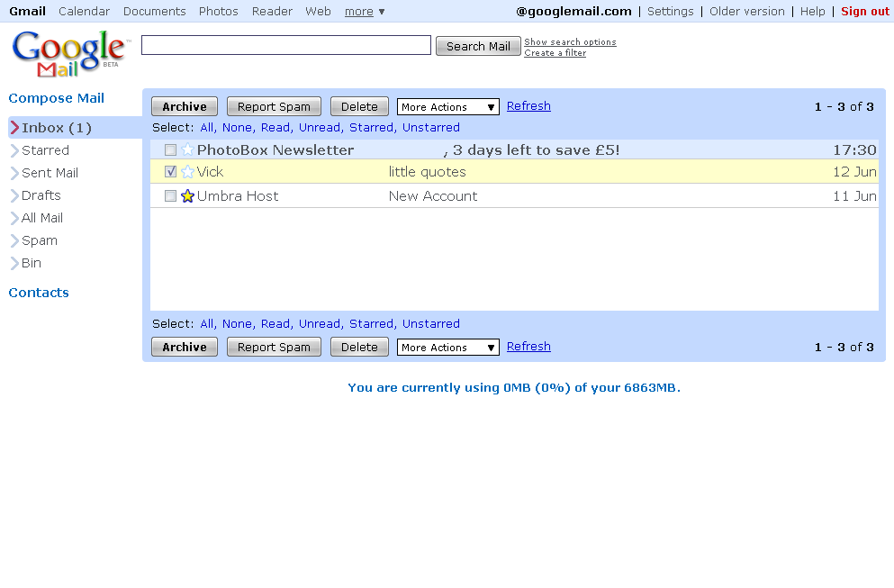Click sender 'Umbra Host'

pyautogui.click(x=238, y=196)
